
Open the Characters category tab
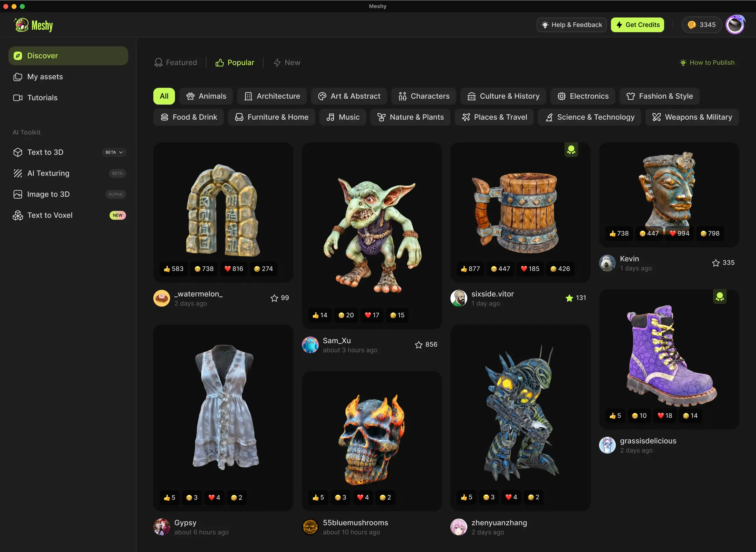pos(423,96)
